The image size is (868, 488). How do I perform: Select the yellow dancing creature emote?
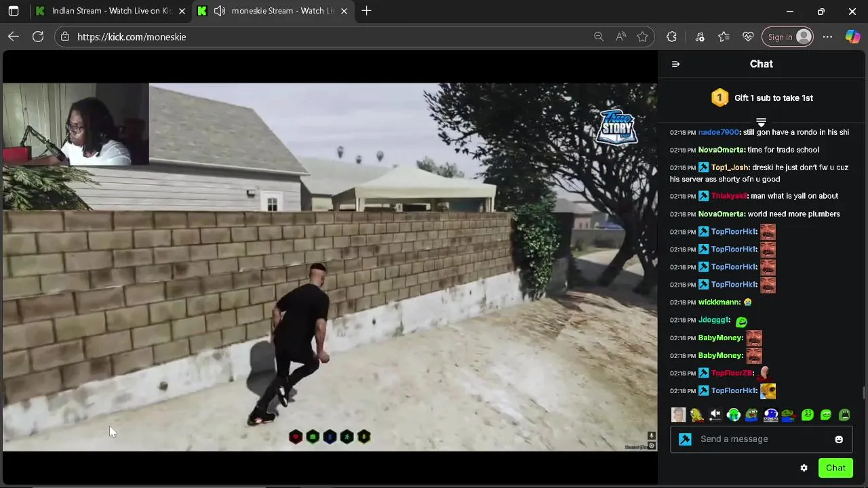697,415
